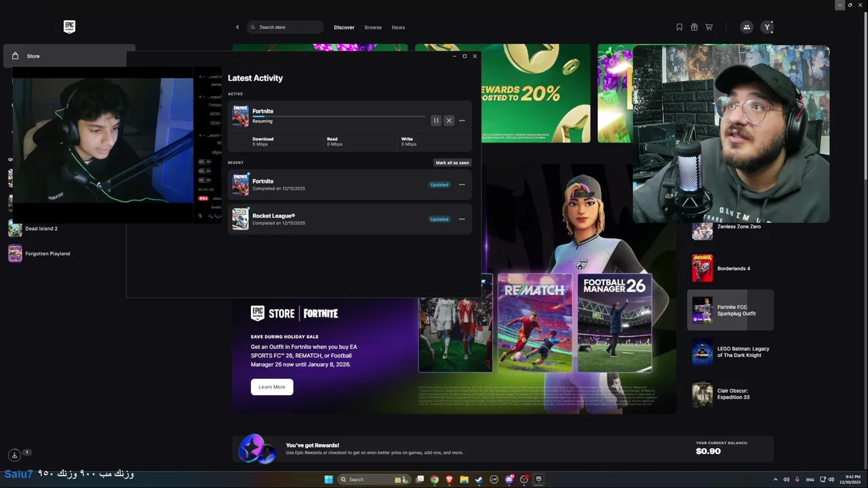868x488 pixels.
Task: Click the Football Manager 26 cover
Action: 614,323
